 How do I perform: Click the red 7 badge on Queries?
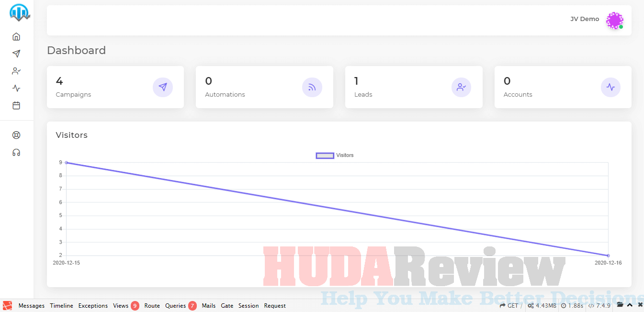coord(192,306)
